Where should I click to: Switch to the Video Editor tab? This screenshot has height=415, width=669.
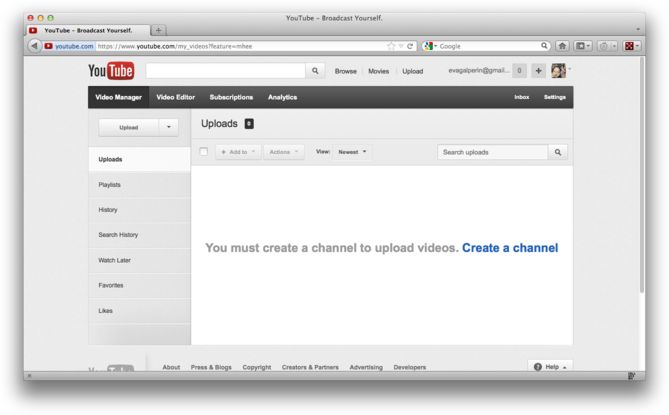(175, 97)
